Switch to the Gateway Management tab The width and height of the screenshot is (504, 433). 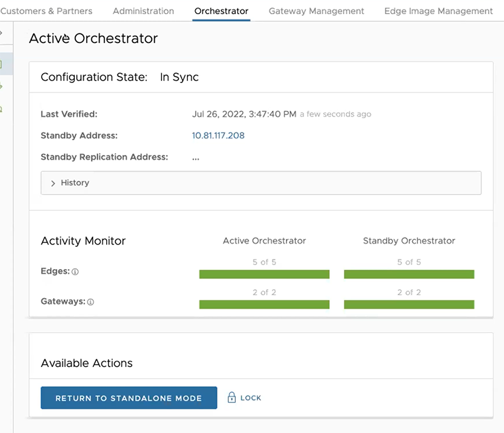tap(316, 11)
